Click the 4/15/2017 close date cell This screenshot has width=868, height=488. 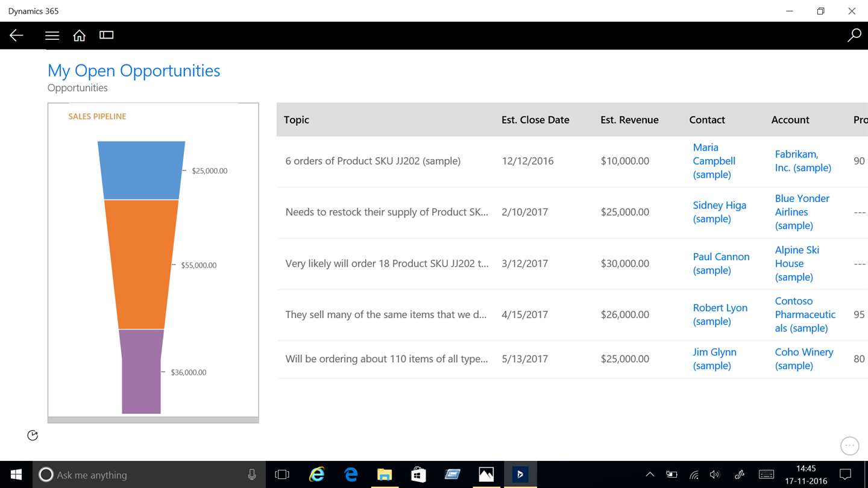click(x=525, y=314)
